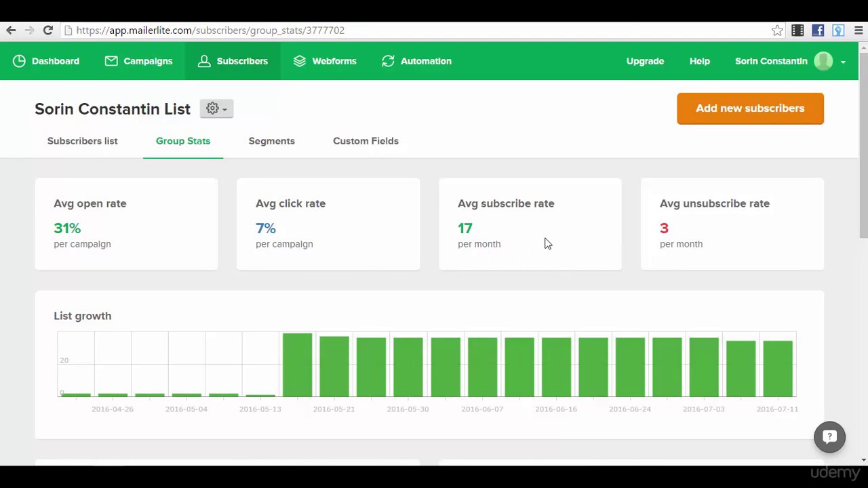
Task: Open the Subscribers section
Action: pyautogui.click(x=233, y=61)
